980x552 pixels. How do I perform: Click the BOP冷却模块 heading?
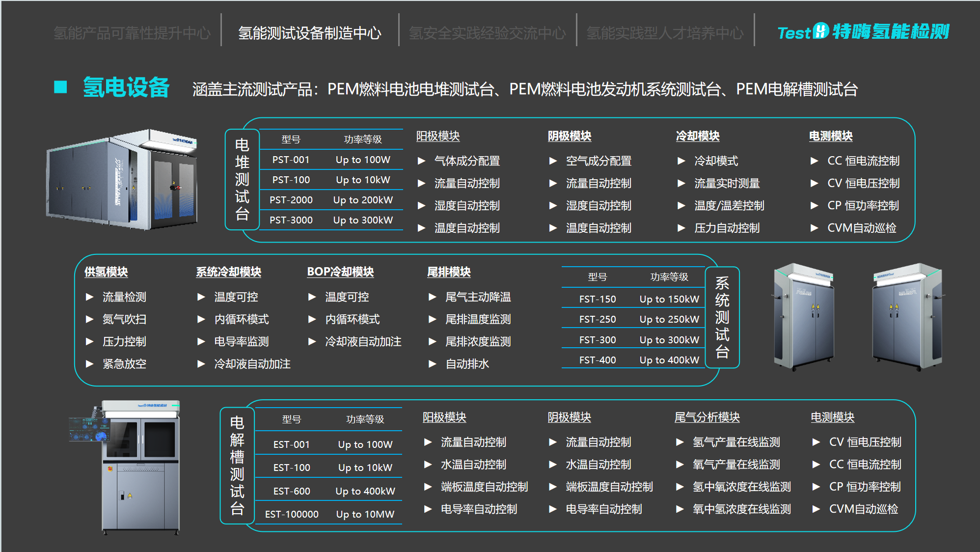tap(340, 272)
